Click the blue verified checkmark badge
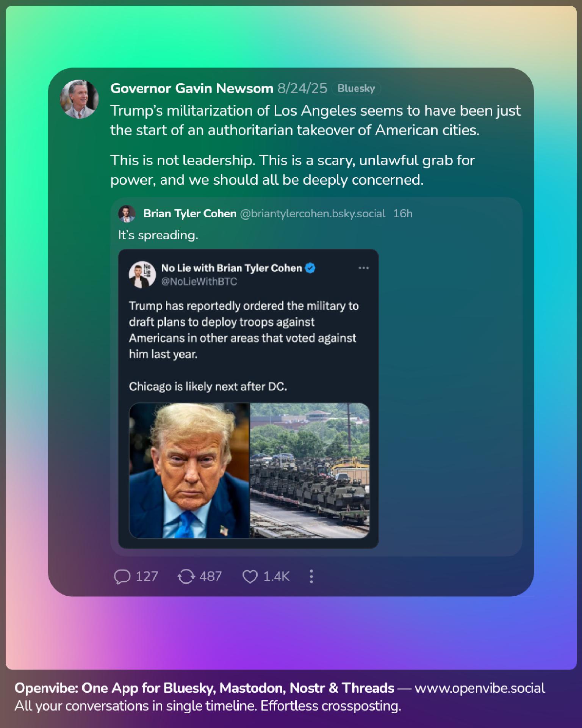Image resolution: width=582 pixels, height=728 pixels. (x=310, y=268)
